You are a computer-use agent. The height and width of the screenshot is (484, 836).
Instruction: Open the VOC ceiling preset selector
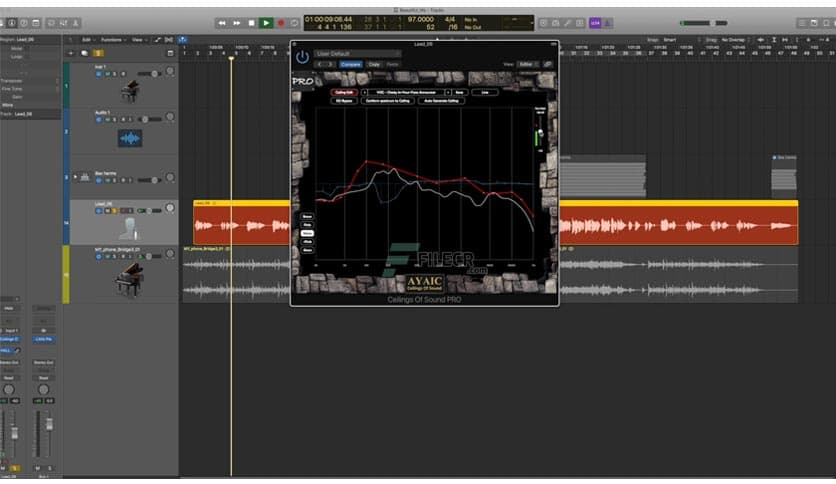(x=406, y=92)
